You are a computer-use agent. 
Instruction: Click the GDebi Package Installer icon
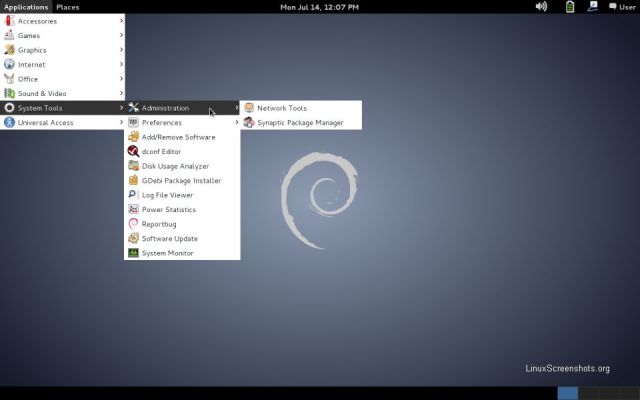[x=133, y=180]
